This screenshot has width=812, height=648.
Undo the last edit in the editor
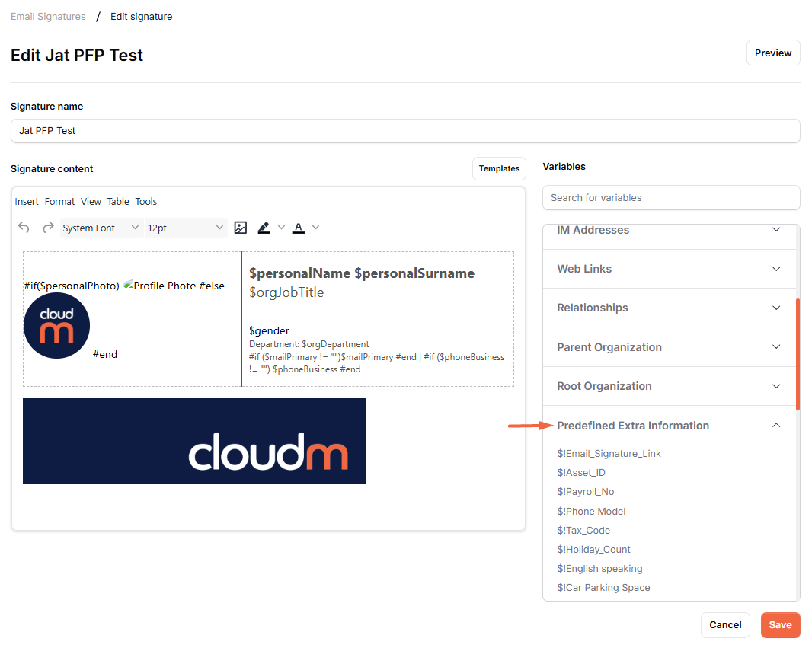[24, 228]
